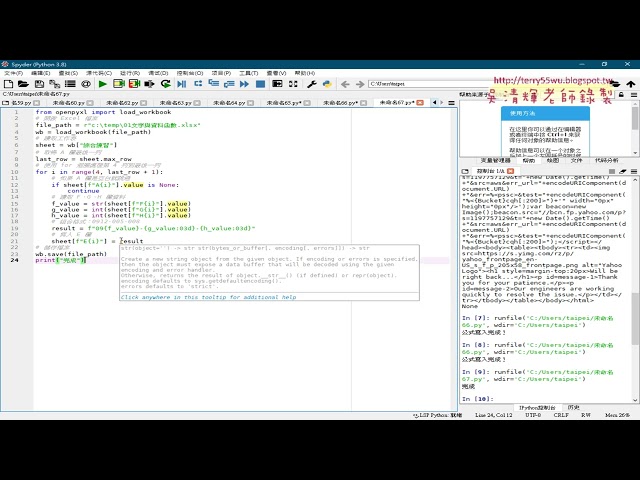Open a file with the folder icon
This screenshot has width=640, height=480.
pos(23,84)
